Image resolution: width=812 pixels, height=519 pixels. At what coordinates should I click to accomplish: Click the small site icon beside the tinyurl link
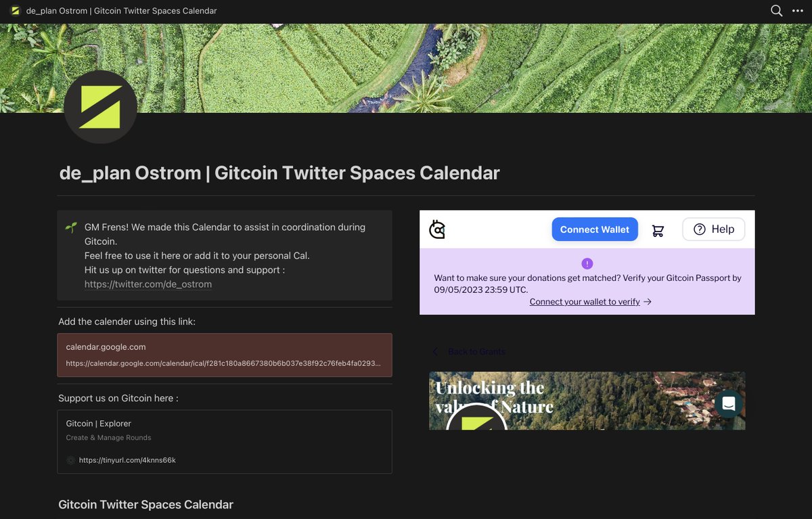[x=70, y=459]
